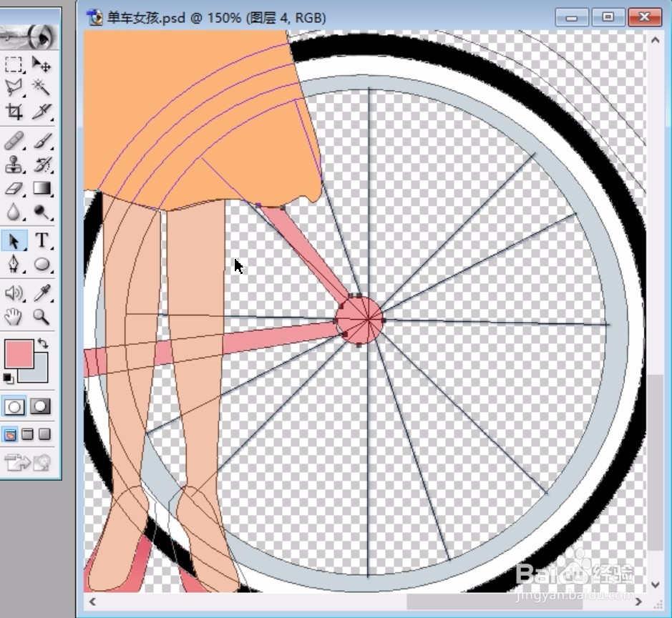This screenshot has height=618, width=672.
Task: Select the Polygonal Lasso tool
Action: pyautogui.click(x=14, y=88)
